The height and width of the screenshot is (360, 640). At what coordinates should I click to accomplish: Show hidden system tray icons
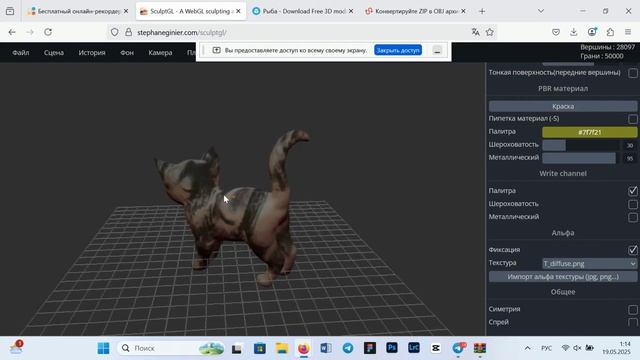click(527, 348)
